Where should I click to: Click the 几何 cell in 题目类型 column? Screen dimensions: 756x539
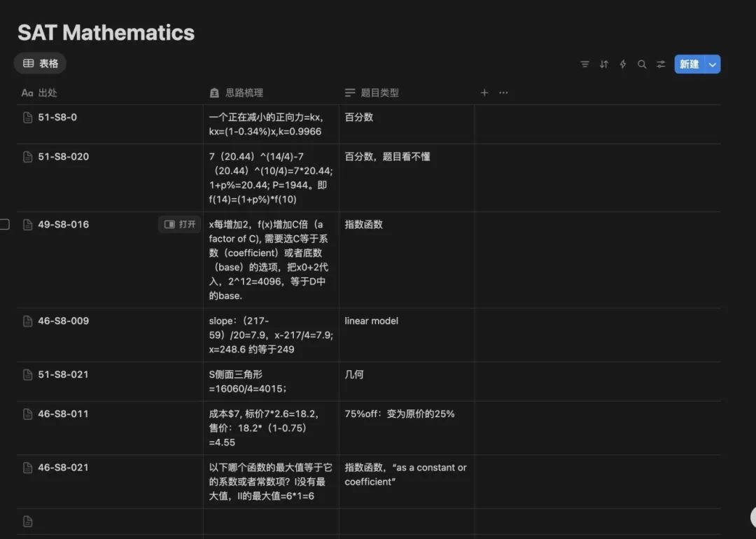(x=354, y=374)
